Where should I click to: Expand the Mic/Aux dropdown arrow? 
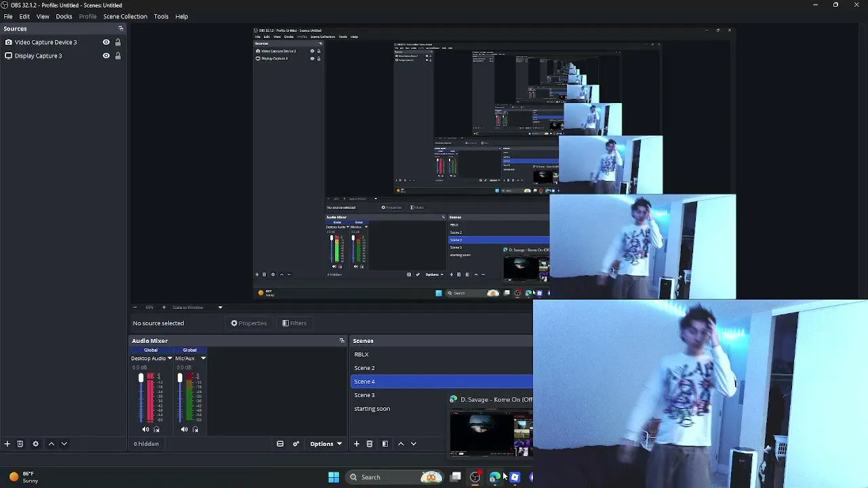[203, 358]
